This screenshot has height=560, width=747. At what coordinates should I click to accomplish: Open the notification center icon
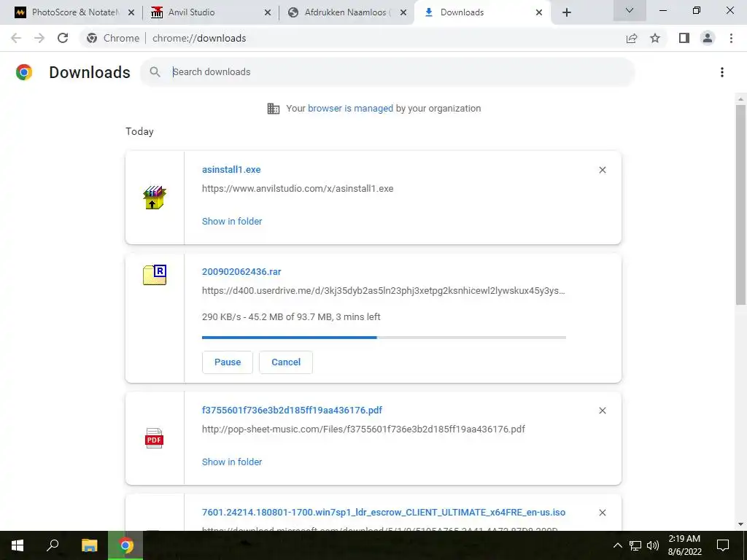click(x=723, y=545)
